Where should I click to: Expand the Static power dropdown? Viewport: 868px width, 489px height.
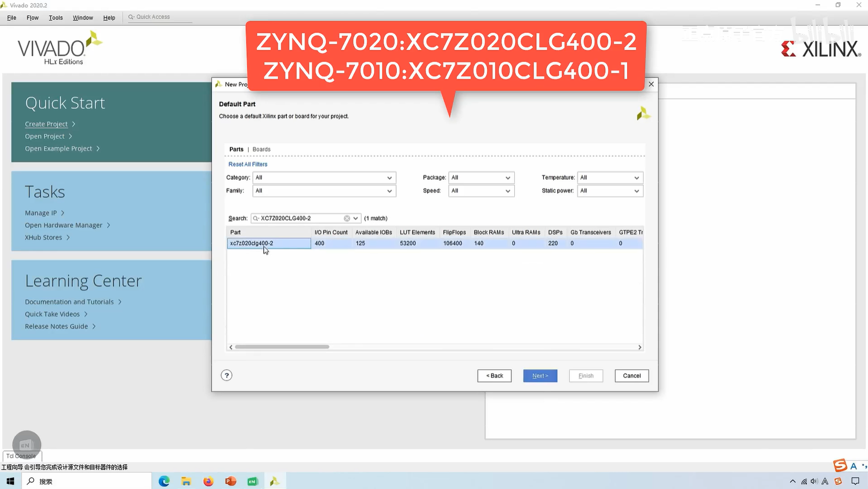[x=610, y=191]
